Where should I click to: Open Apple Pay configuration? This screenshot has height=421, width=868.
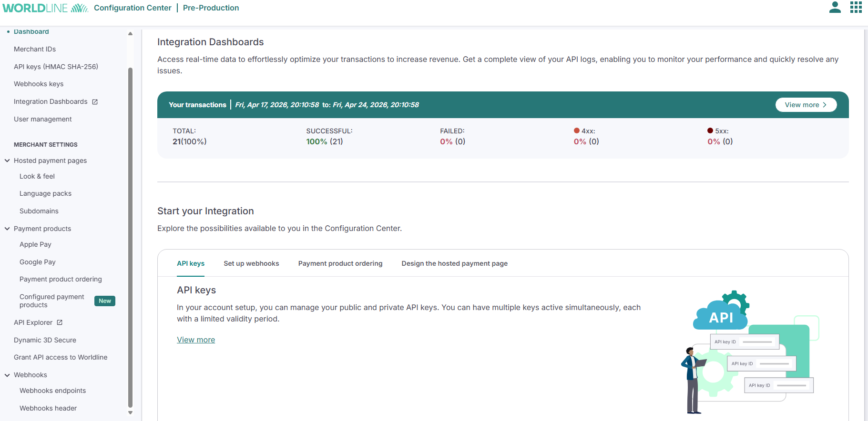click(35, 244)
